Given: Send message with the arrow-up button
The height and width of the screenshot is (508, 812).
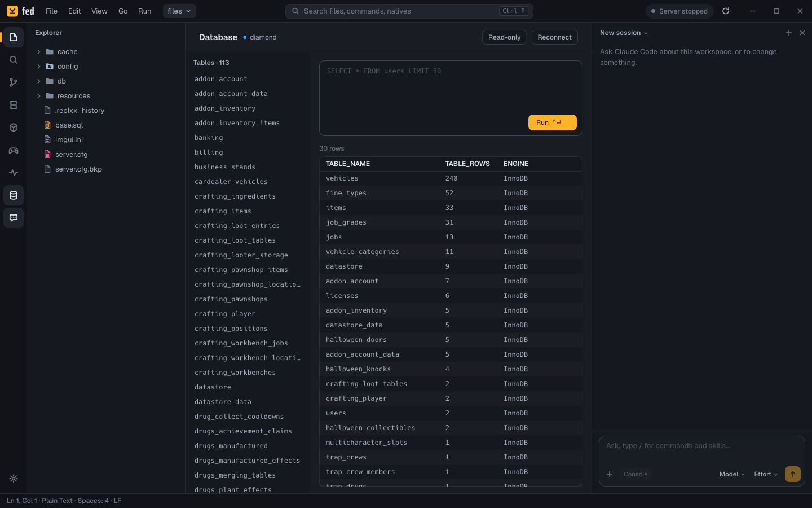Looking at the screenshot, I should [793, 474].
